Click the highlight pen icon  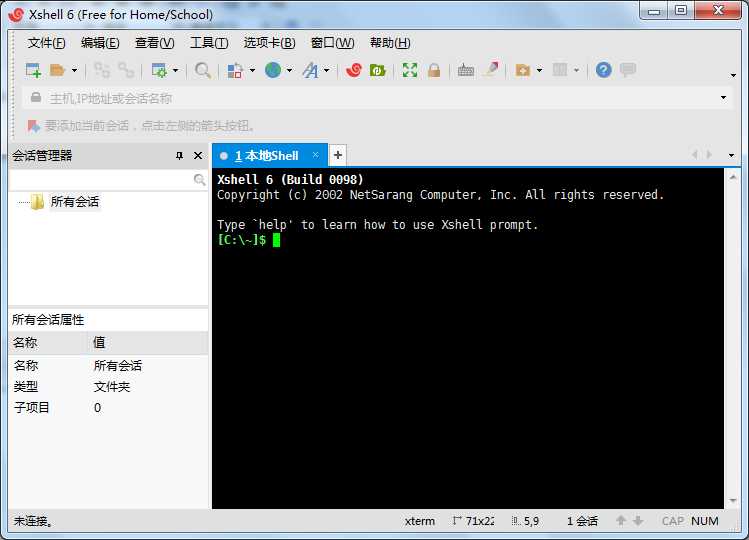tap(491, 69)
